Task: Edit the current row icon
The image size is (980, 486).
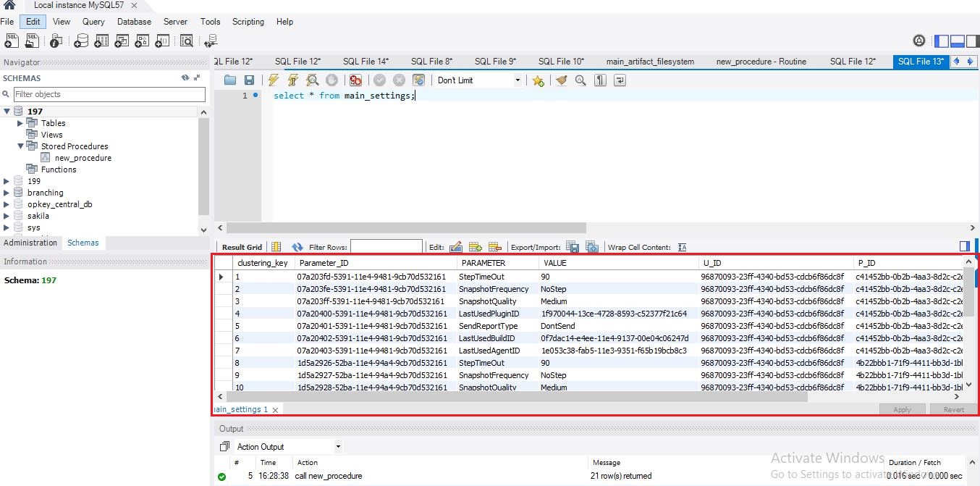Action: [456, 247]
